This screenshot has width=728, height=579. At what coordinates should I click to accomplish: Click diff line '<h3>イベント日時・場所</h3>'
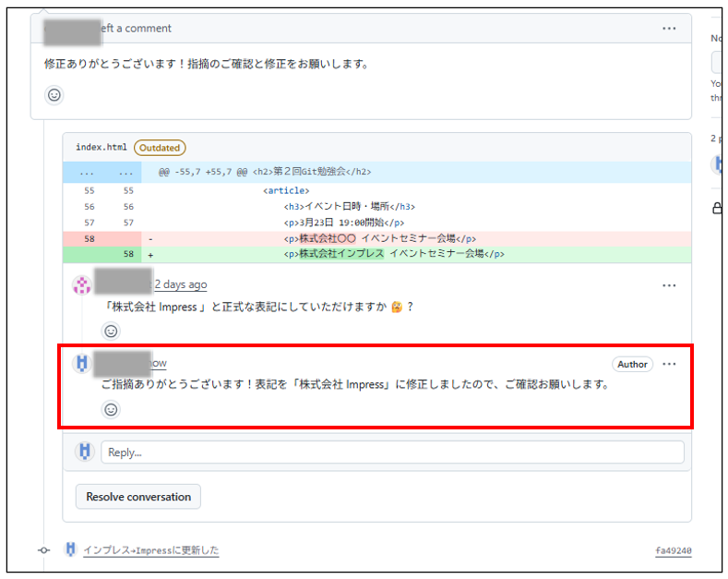click(349, 206)
